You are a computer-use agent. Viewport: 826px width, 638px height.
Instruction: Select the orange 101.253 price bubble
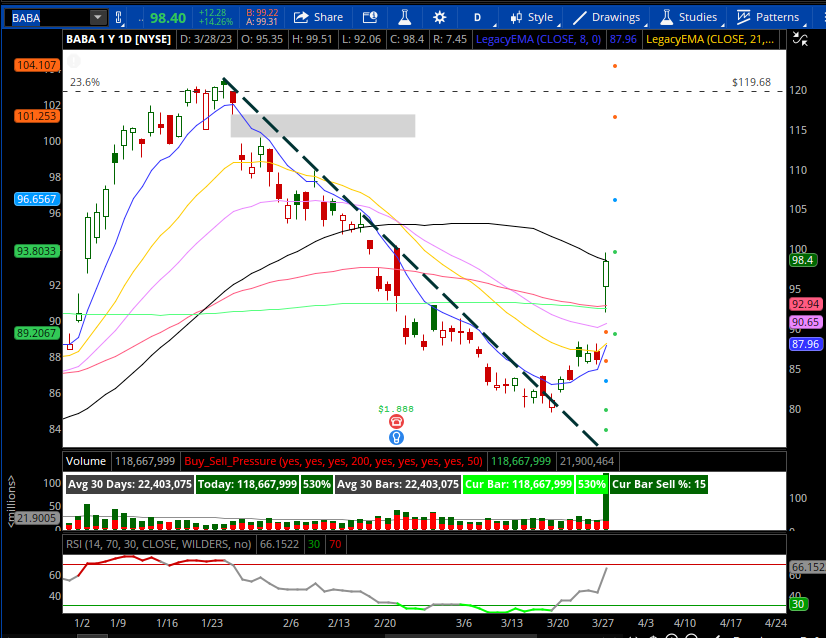coord(37,116)
